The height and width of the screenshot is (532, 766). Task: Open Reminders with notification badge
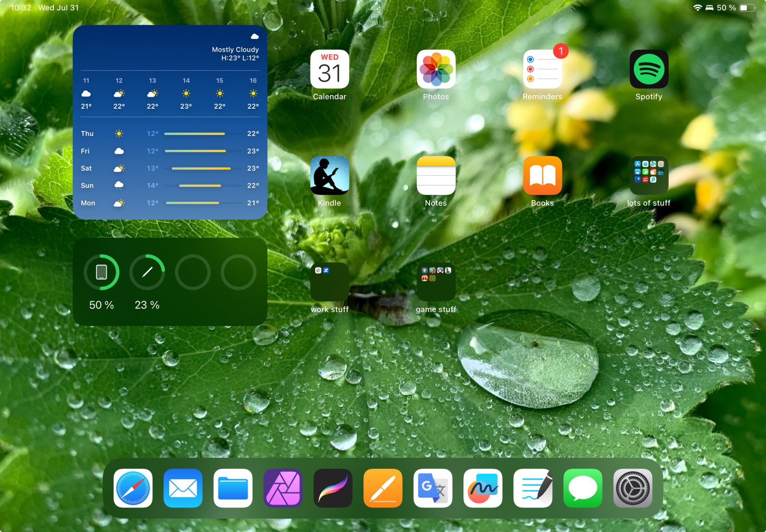[x=542, y=69]
